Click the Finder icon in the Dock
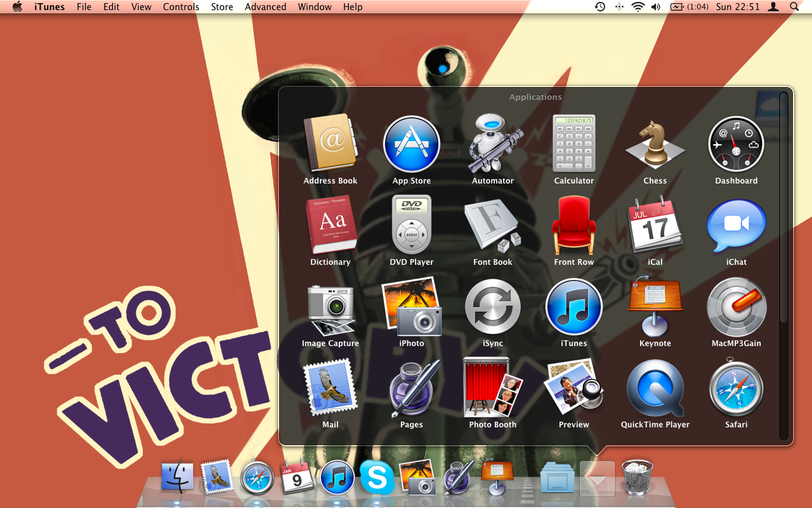This screenshot has height=508, width=812. (x=177, y=477)
